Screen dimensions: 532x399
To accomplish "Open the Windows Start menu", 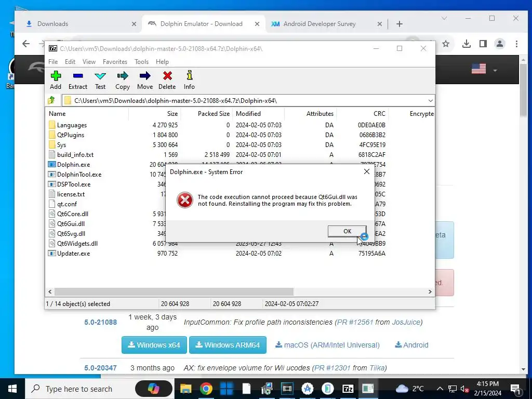I will [x=12, y=389].
